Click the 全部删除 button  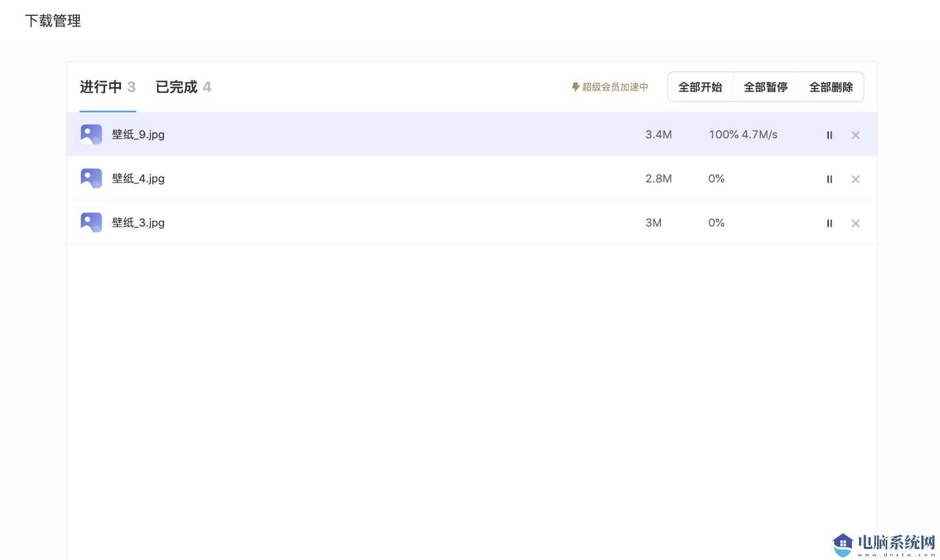(831, 87)
